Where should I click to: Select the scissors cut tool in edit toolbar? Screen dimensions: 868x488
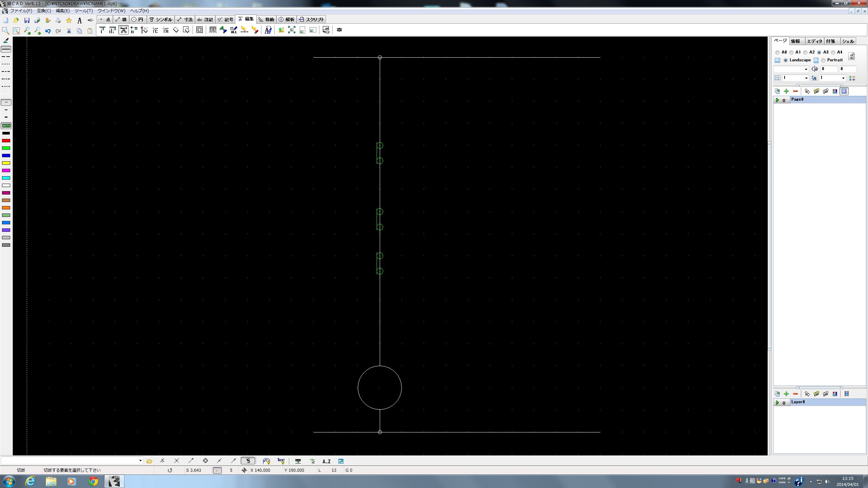tap(123, 30)
